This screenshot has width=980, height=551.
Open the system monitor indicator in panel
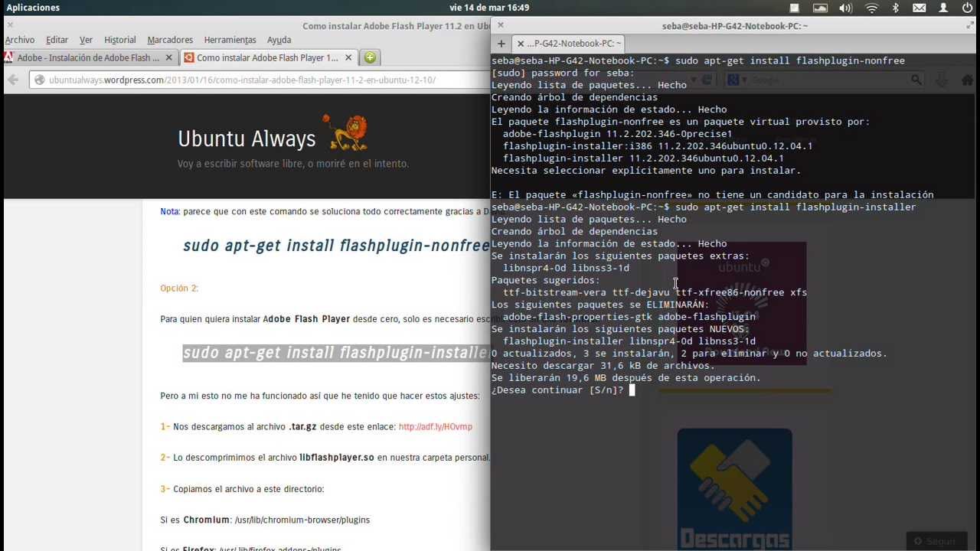pos(820,8)
